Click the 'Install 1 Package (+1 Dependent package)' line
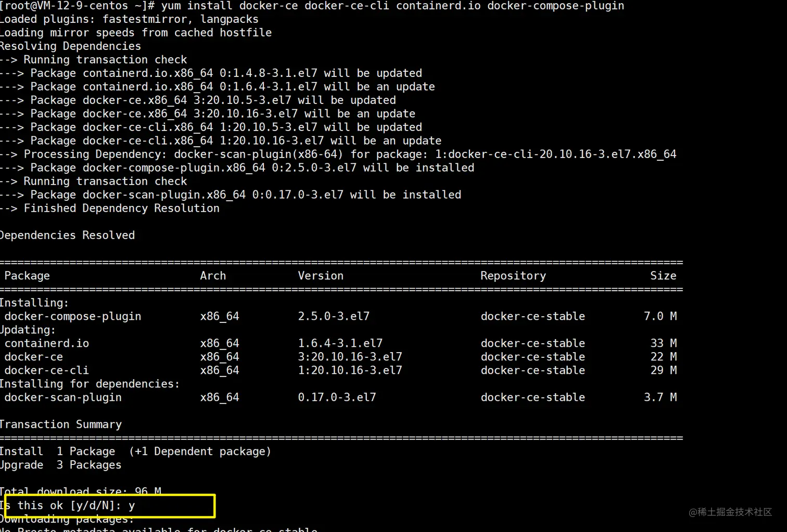The image size is (787, 532). tap(135, 452)
